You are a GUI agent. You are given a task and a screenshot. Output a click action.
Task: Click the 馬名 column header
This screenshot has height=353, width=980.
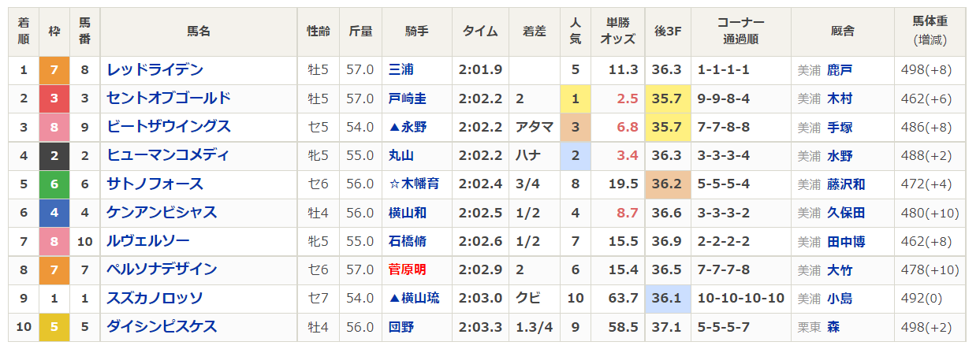click(199, 32)
